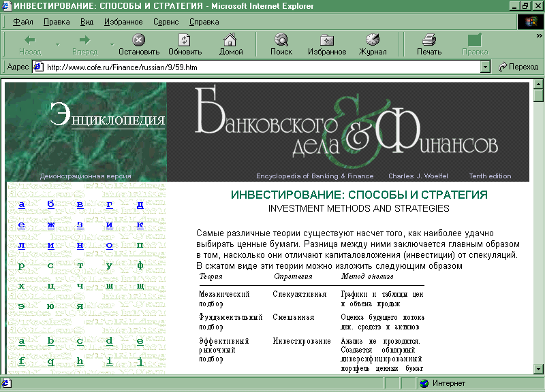Click the Назад (Back) arrow icon

click(x=29, y=40)
